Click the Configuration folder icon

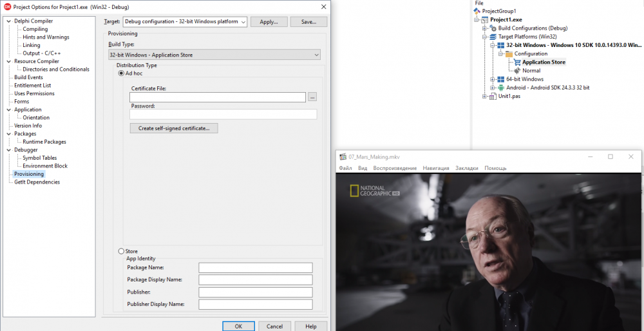509,54
